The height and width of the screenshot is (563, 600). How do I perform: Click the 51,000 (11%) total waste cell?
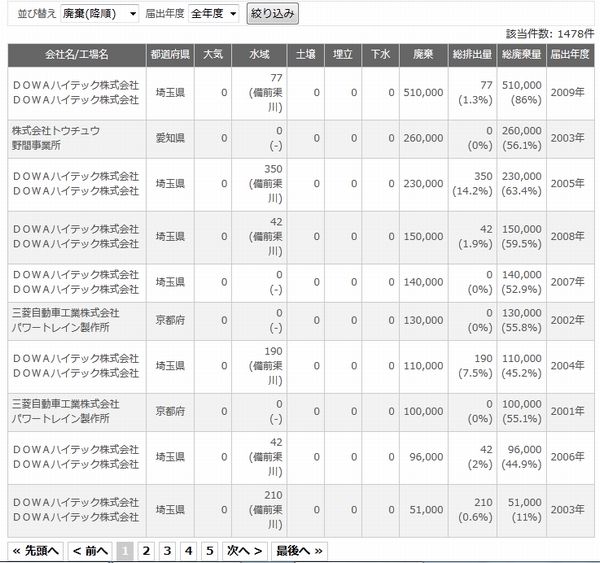tap(521, 510)
